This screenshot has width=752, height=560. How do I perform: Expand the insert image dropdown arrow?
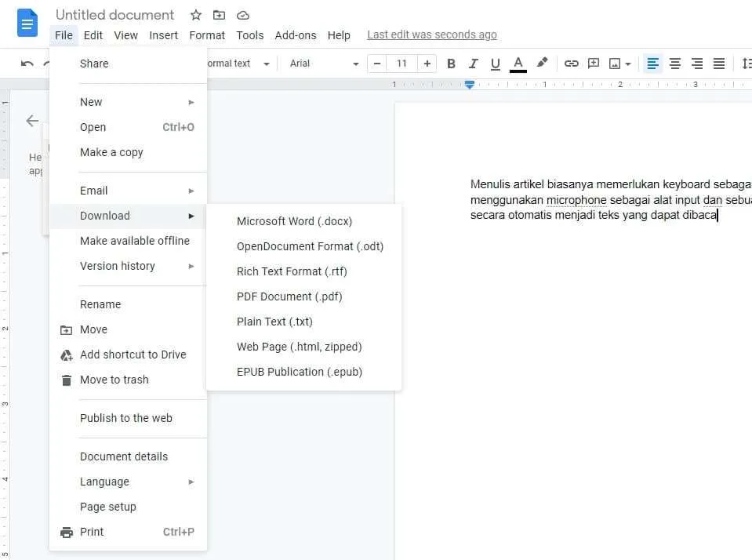click(628, 64)
